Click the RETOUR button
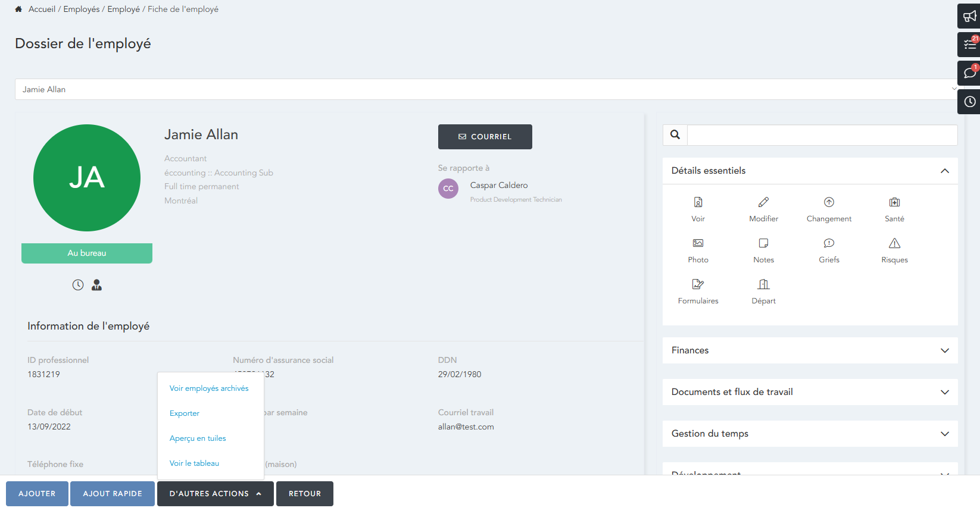Image resolution: width=980 pixels, height=511 pixels. 304,494
